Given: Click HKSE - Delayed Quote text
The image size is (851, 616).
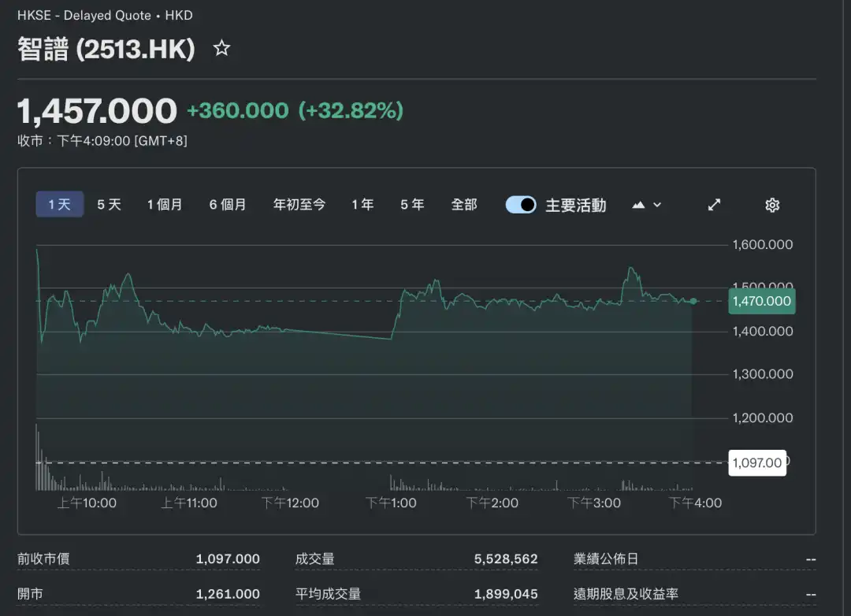Looking at the screenshot, I should tap(84, 15).
